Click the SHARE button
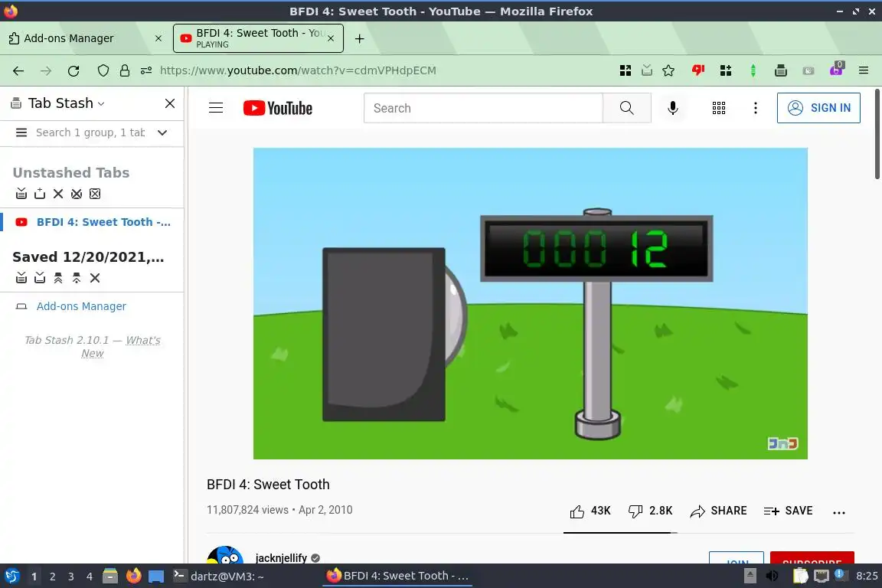 tap(719, 511)
